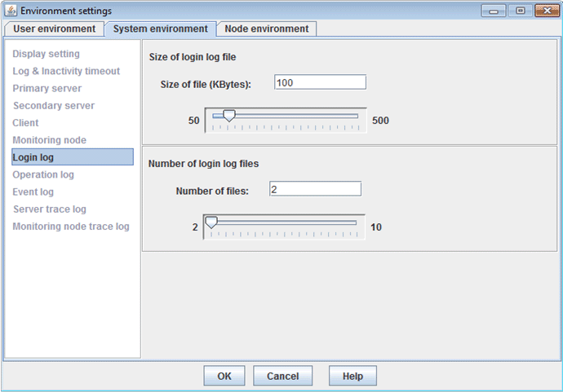Open Log & Inactivity timeout settings
Screen dimensions: 563x392
66,71
